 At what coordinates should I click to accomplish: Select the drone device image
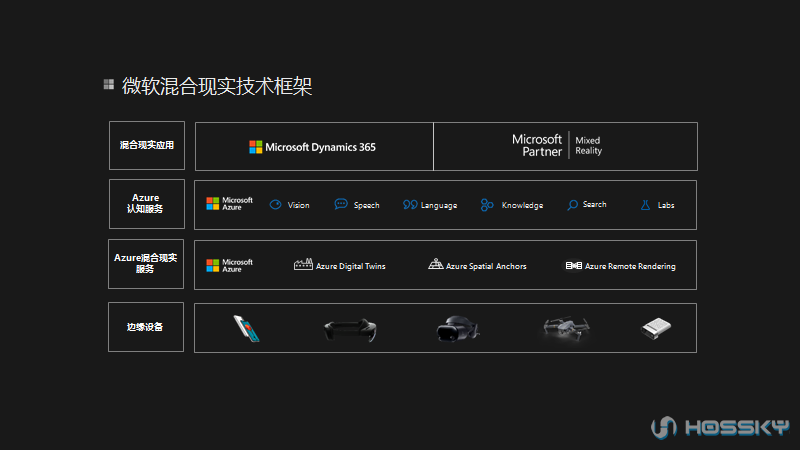[566, 327]
